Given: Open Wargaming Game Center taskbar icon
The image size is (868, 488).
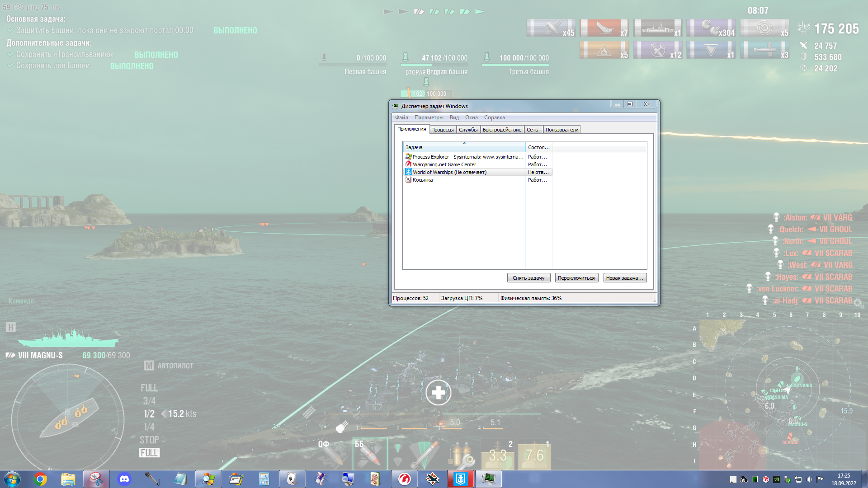Looking at the screenshot, I should [404, 479].
